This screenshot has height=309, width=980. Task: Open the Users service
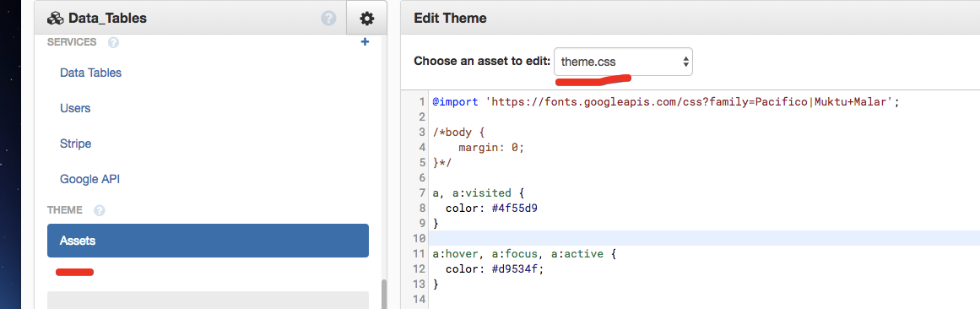tap(75, 108)
